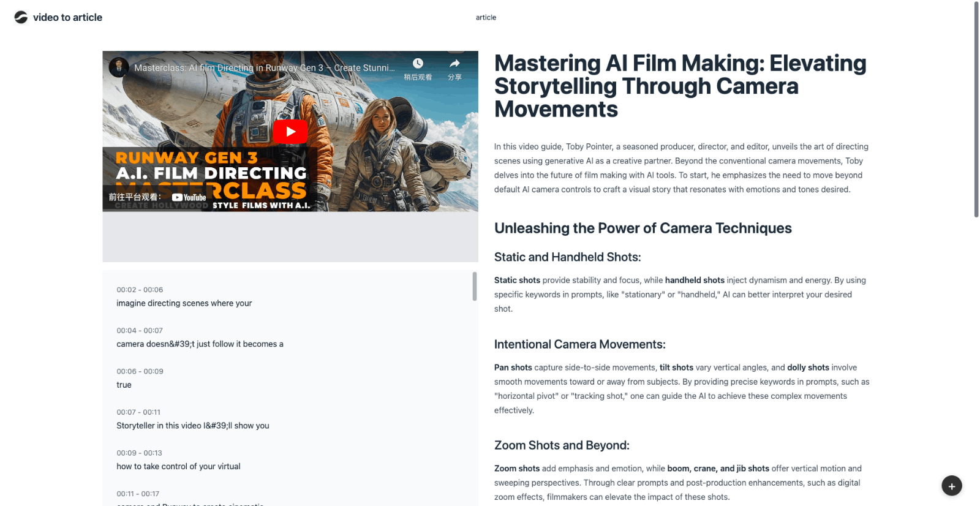
Task: Select transcript line 'imagine directing scenes where your'
Action: [x=184, y=303]
